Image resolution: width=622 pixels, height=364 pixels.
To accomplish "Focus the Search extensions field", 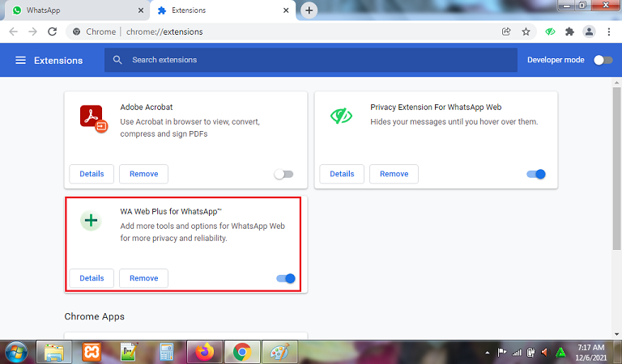I will coord(311,60).
